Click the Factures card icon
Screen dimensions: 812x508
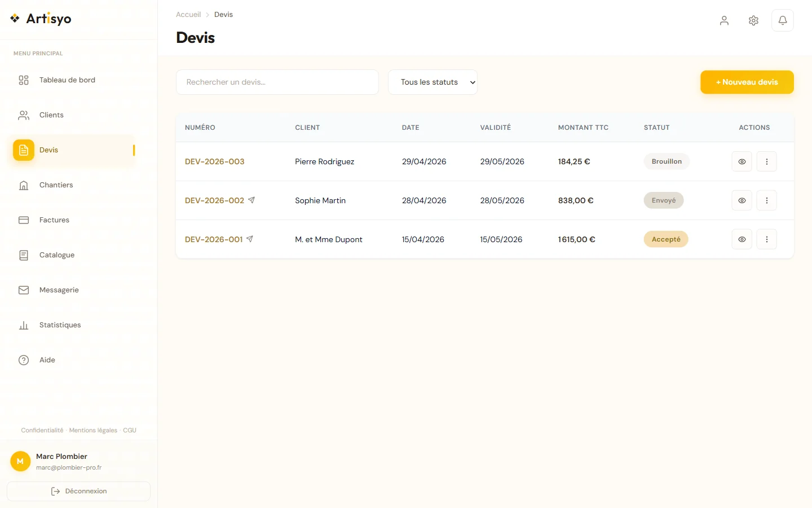click(24, 220)
